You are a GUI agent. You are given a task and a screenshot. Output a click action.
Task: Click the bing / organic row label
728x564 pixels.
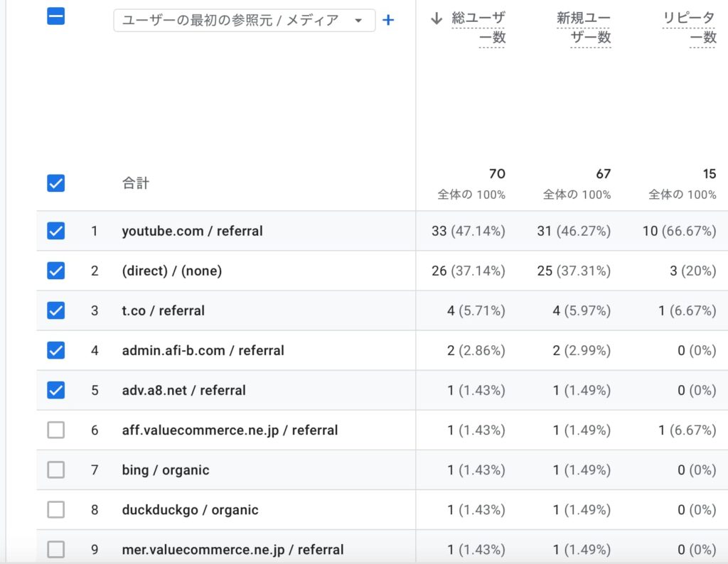click(165, 470)
